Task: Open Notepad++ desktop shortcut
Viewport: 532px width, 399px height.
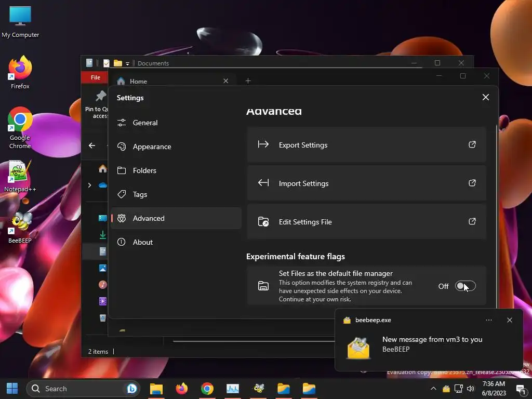Action: [x=20, y=177]
